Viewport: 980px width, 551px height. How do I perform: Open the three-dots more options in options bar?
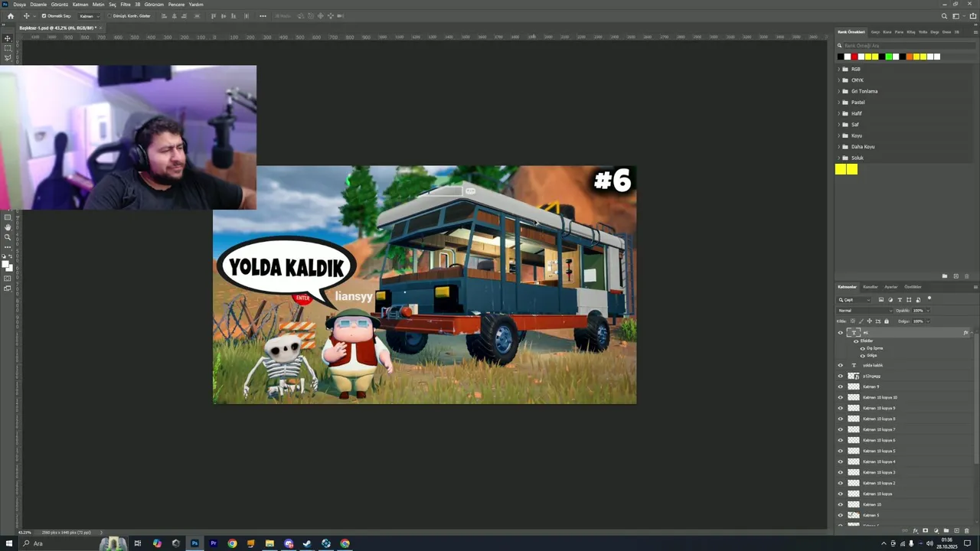(x=263, y=16)
